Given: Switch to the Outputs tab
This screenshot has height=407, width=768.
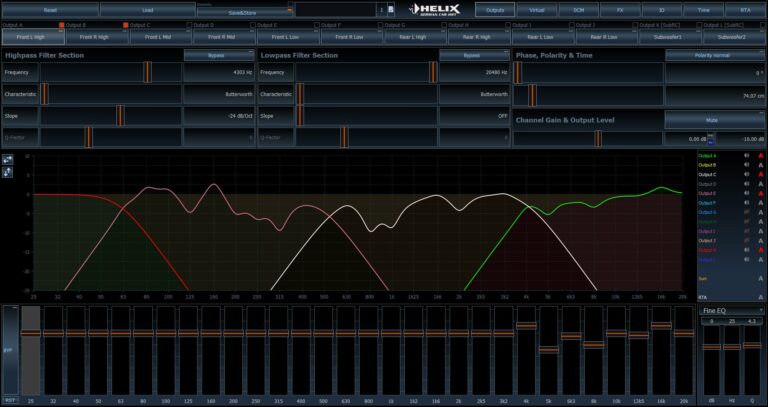Looking at the screenshot, I should [495, 10].
